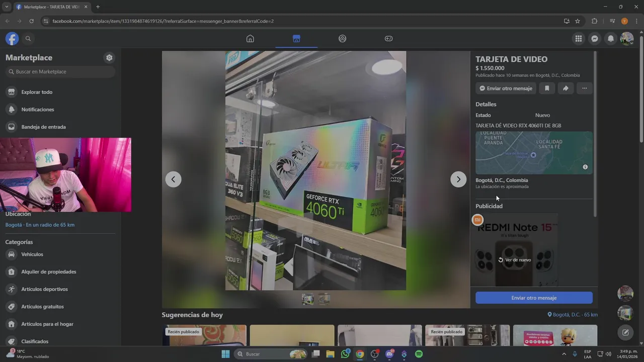Open more options three-dots button
Image resolution: width=644 pixels, height=362 pixels.
point(584,88)
